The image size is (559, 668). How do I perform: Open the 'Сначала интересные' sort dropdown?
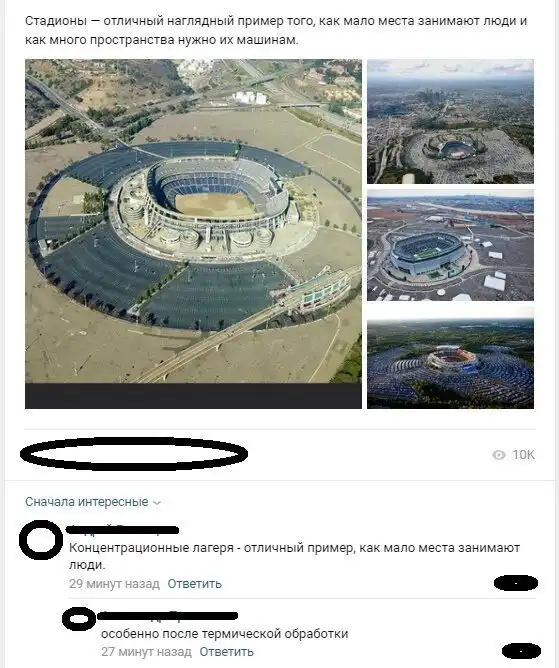93,502
